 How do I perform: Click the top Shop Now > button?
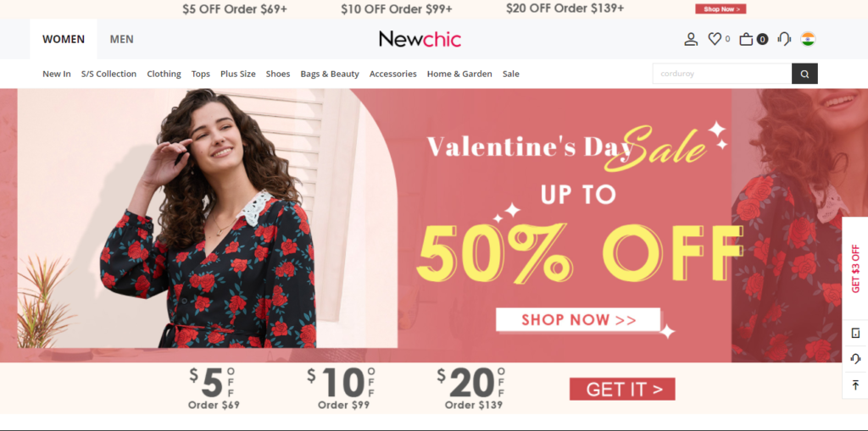point(721,8)
